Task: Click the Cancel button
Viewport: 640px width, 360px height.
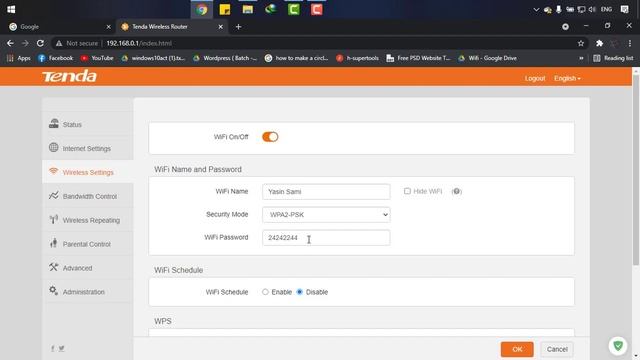Action: point(557,349)
